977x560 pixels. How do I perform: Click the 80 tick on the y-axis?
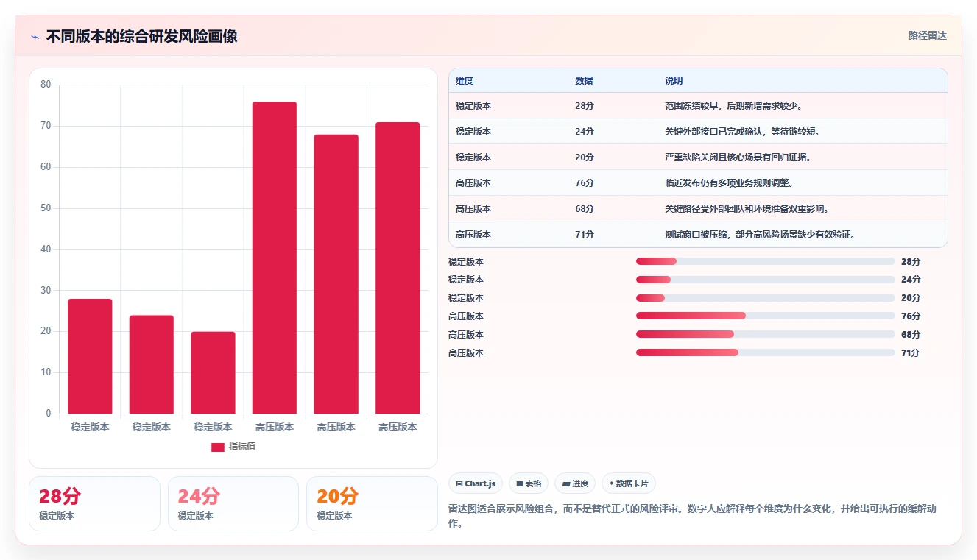tap(46, 85)
